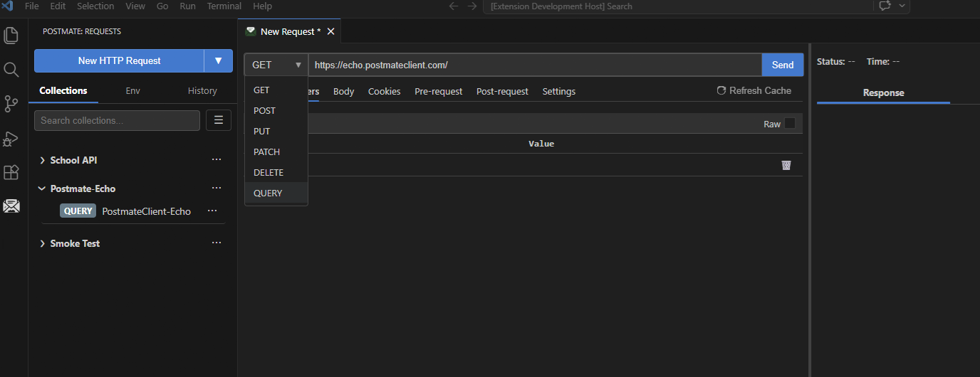Open the File menu
The height and width of the screenshot is (377, 980).
pos(32,6)
